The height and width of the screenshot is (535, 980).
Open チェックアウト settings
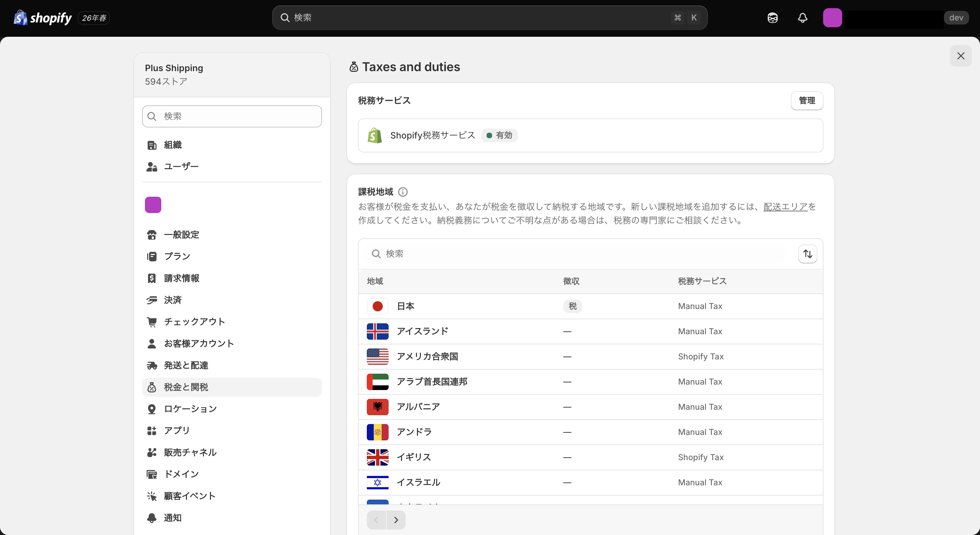point(232,322)
